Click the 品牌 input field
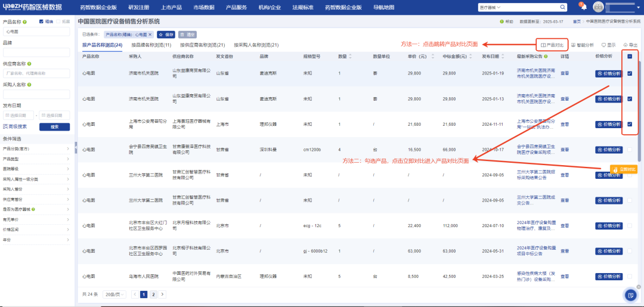The image size is (644, 307). tap(36, 52)
